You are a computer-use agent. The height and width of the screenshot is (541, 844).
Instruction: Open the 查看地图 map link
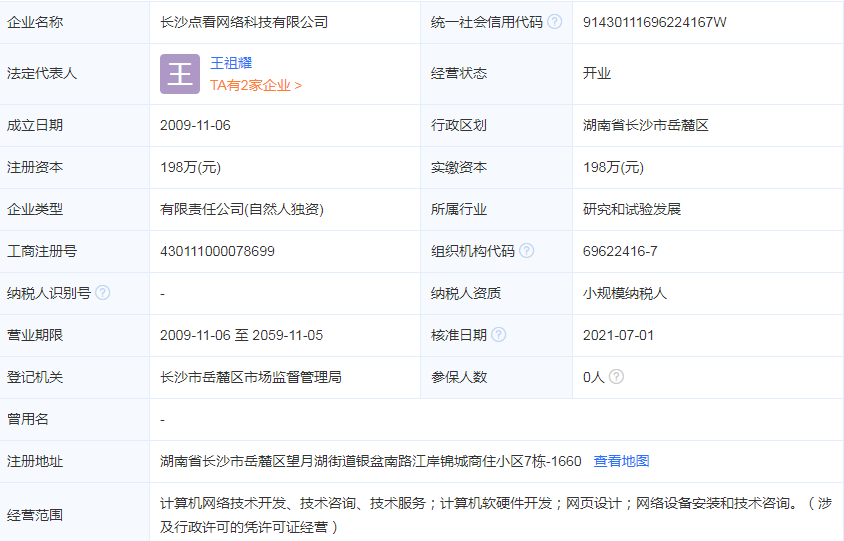(621, 461)
